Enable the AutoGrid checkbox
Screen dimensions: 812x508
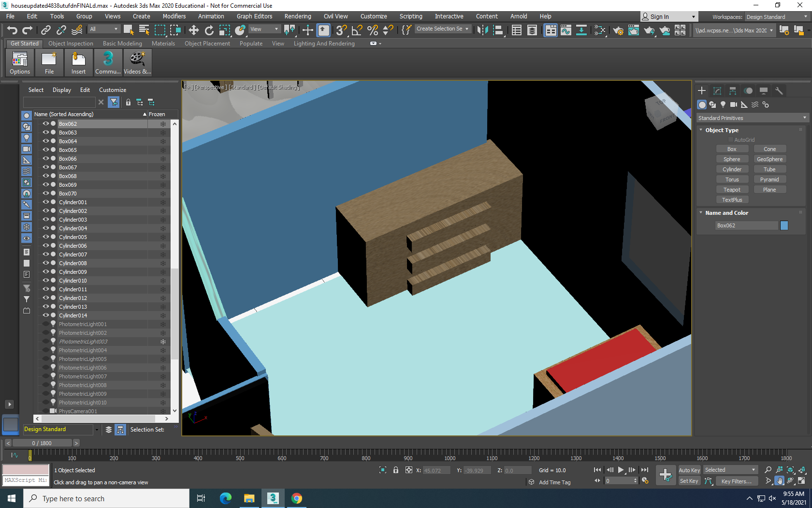point(731,140)
